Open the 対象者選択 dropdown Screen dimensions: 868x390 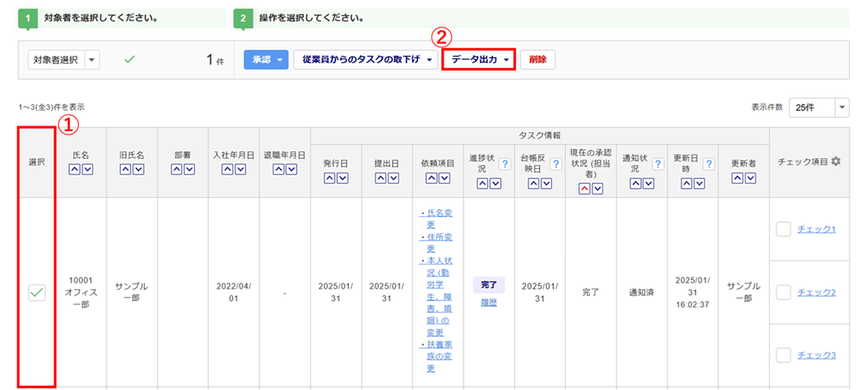click(63, 60)
